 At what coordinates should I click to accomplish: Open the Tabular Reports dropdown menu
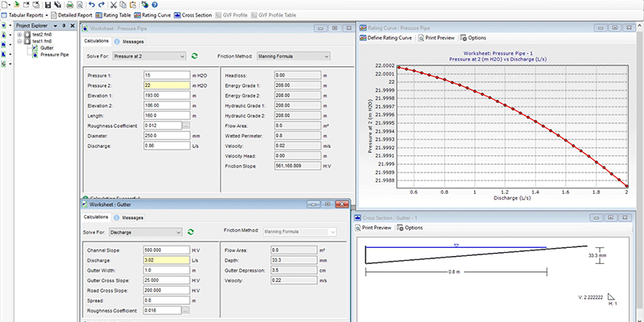pyautogui.click(x=27, y=15)
